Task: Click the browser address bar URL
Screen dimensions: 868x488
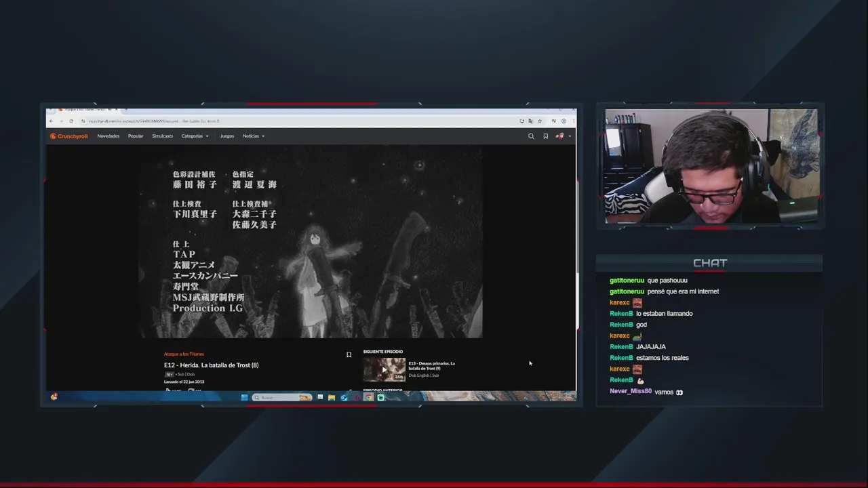Action: (x=154, y=121)
